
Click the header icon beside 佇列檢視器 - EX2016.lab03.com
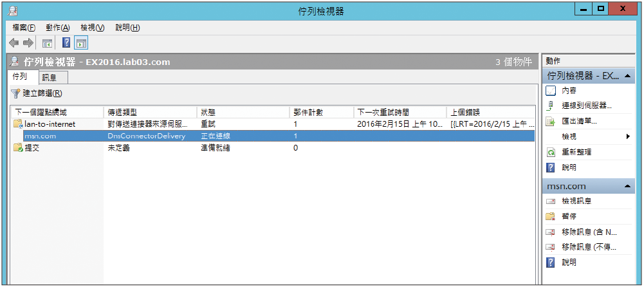[x=14, y=62]
